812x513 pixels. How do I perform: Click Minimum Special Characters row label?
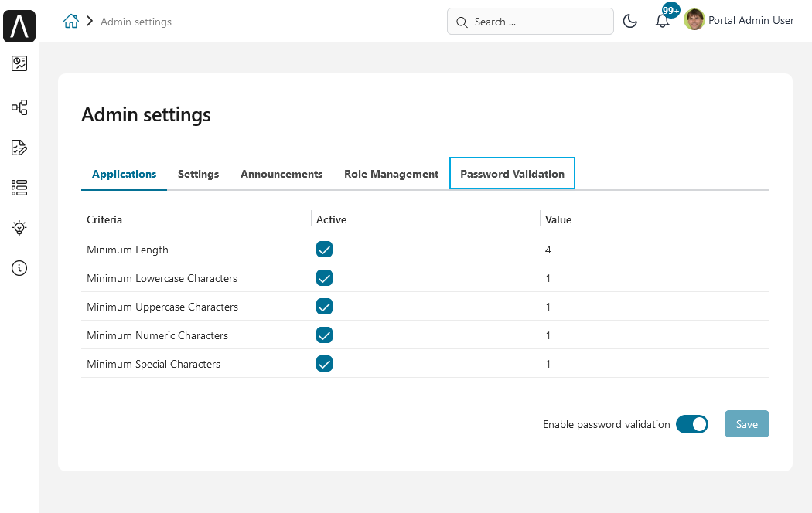153,364
